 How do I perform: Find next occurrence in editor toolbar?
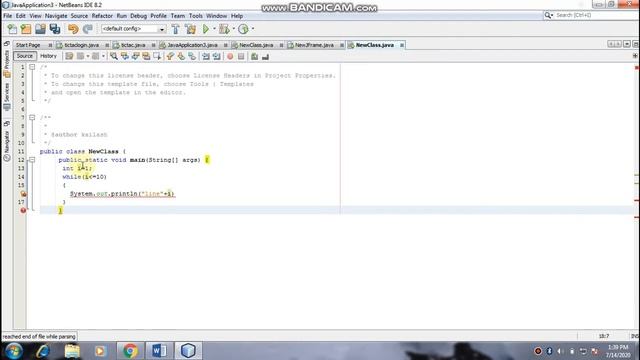(135, 56)
